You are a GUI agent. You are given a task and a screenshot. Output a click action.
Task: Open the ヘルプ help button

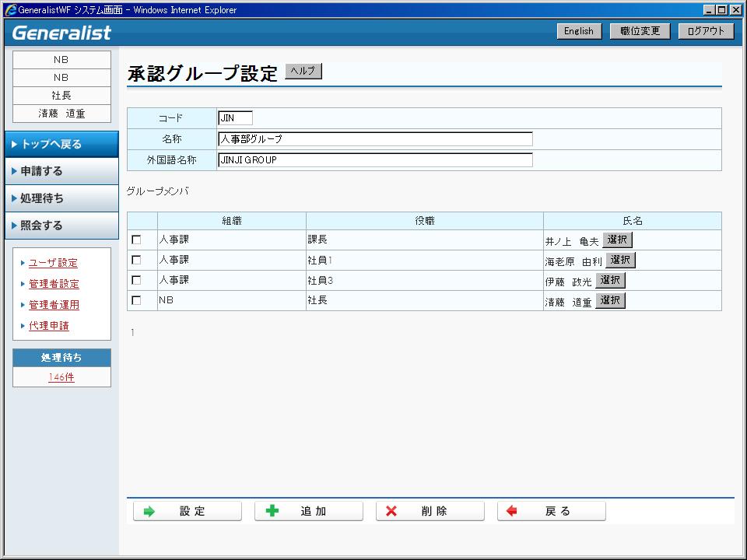coord(303,71)
